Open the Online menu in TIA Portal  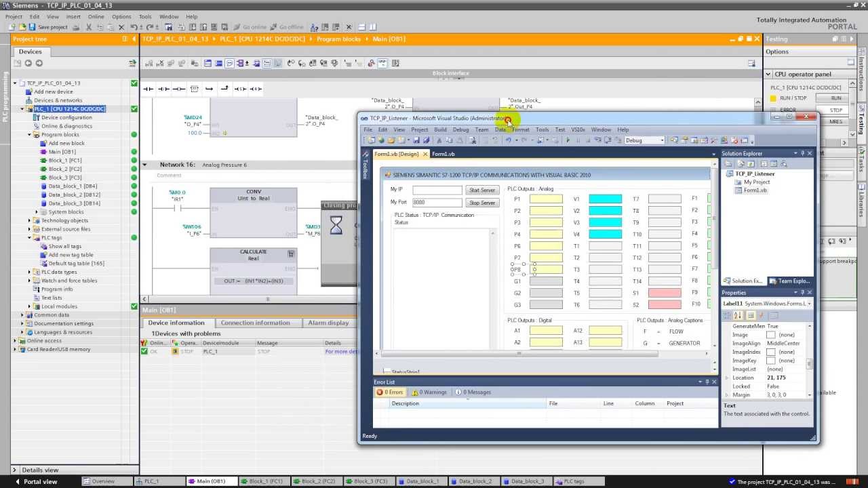(96, 16)
